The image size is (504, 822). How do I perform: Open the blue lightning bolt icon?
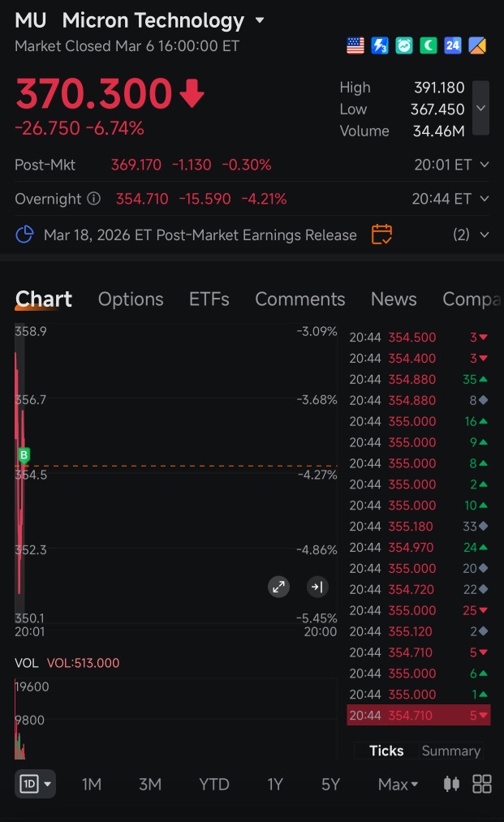pyautogui.click(x=380, y=45)
